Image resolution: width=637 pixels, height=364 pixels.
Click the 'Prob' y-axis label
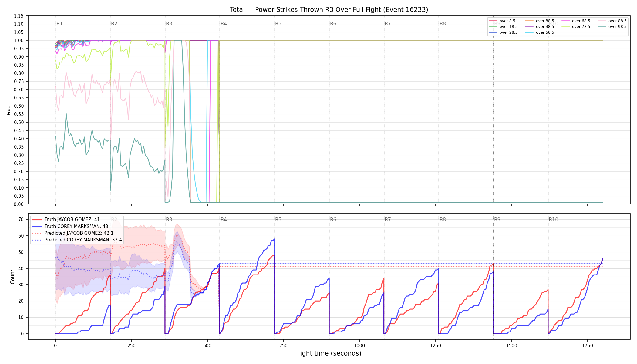pyautogui.click(x=9, y=110)
